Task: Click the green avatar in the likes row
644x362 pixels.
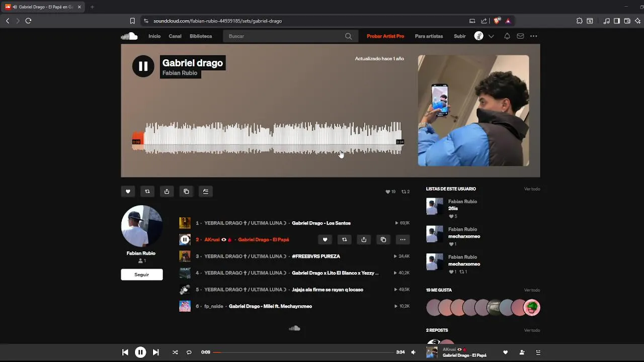Action: pyautogui.click(x=532, y=307)
